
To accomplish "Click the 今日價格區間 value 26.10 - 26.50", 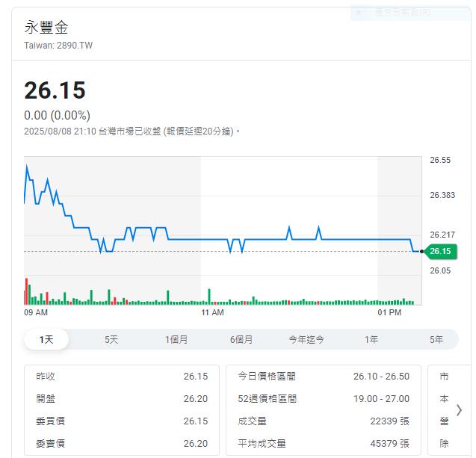I will click(x=381, y=377).
